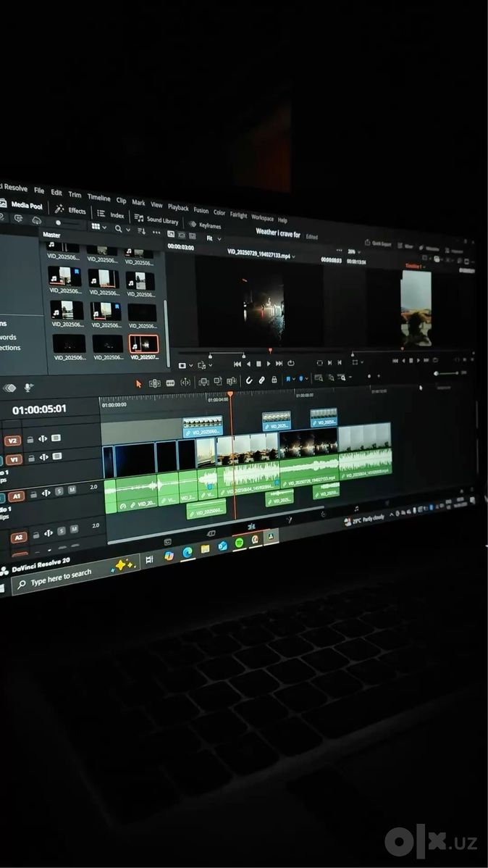This screenshot has width=488, height=868.
Task: Open the Timeline menu
Action: click(99, 197)
